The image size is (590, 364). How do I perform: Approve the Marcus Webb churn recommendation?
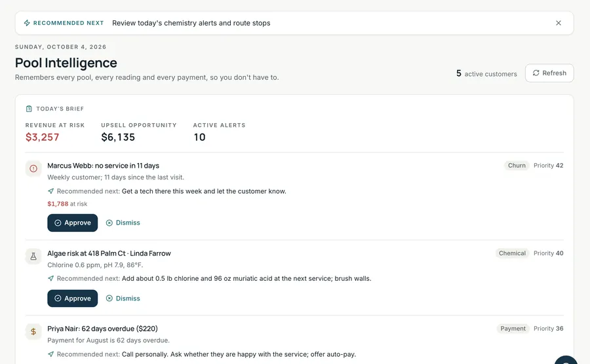coord(73,223)
